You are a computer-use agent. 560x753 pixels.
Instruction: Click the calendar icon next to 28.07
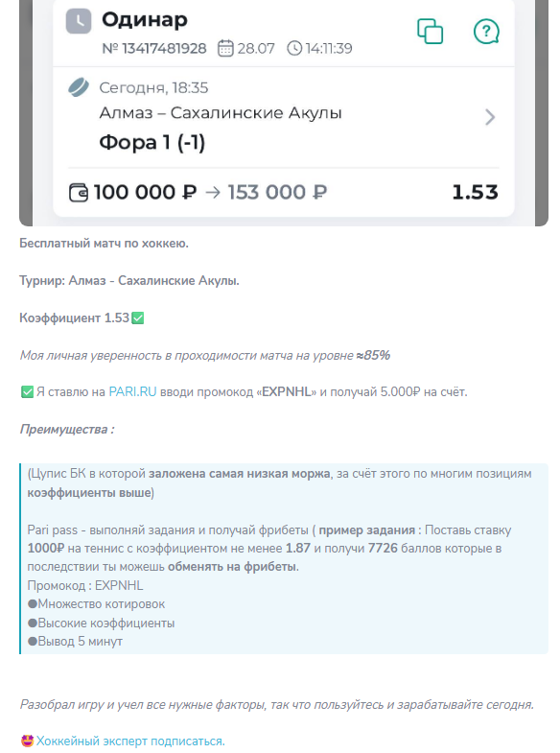pos(225,48)
